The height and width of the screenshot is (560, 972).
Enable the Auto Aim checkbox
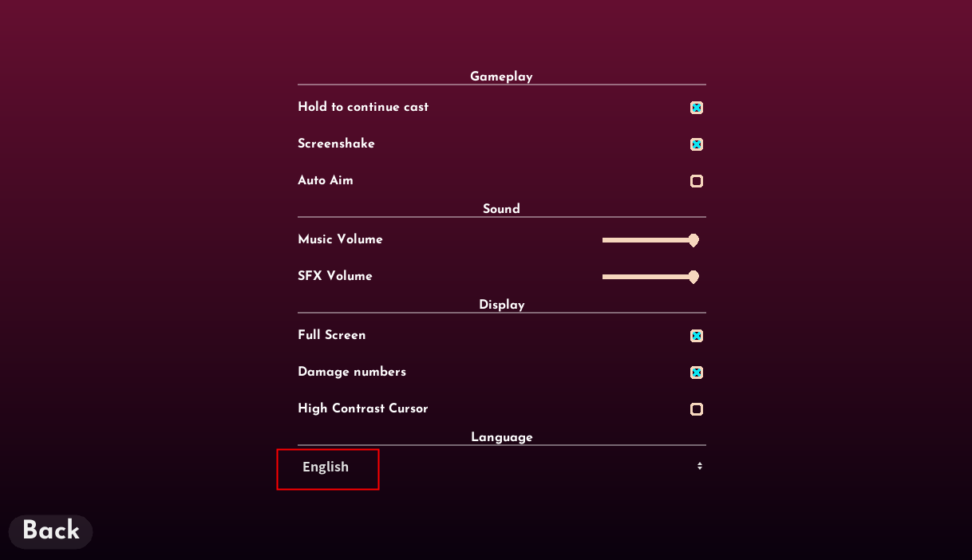click(x=697, y=181)
